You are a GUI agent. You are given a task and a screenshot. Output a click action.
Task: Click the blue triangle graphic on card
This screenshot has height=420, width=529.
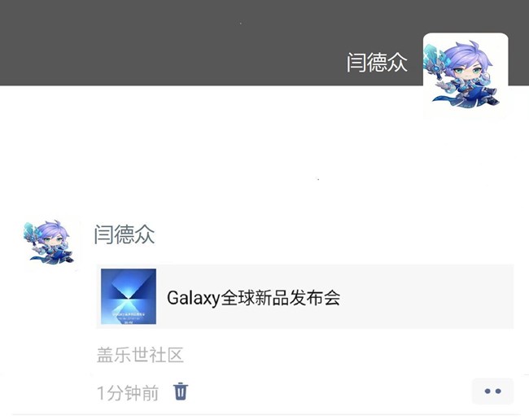click(129, 290)
